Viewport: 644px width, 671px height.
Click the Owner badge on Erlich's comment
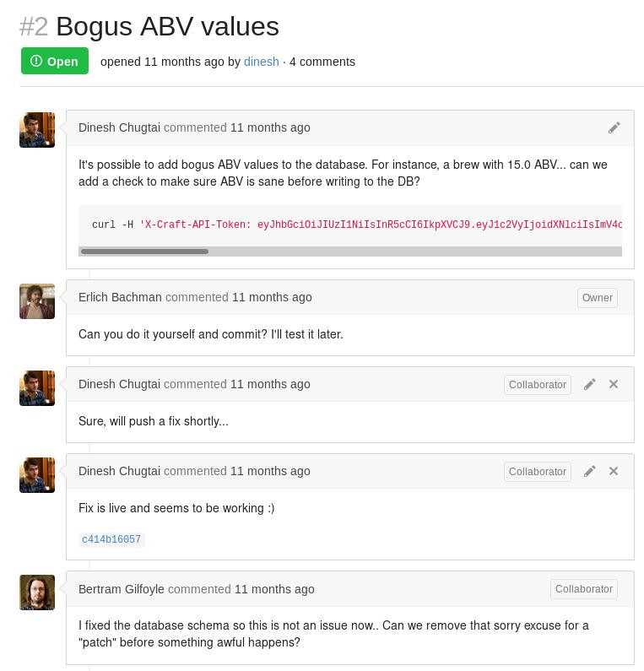597,298
